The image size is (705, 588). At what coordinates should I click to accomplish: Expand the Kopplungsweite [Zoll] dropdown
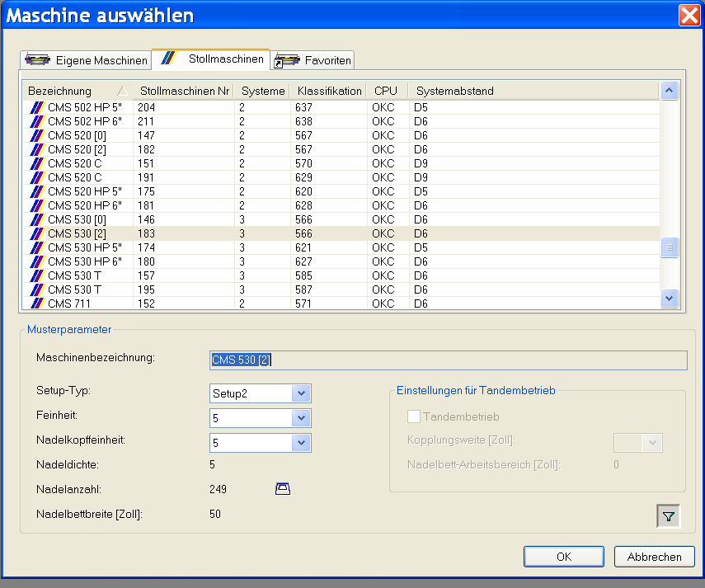pos(653,443)
